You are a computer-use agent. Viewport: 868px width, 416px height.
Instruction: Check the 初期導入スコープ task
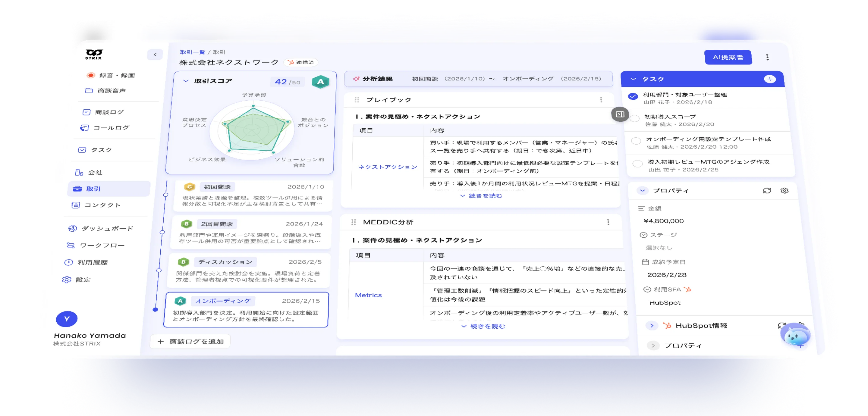tap(635, 119)
